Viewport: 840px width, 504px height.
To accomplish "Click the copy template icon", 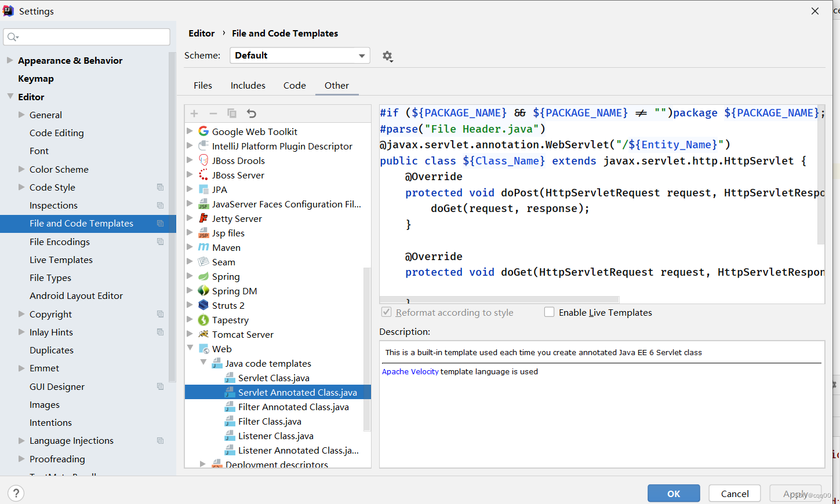I will point(232,114).
